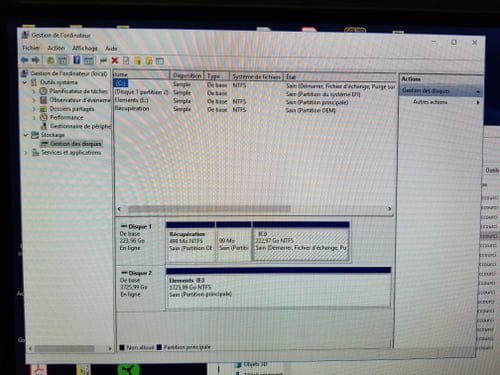
Task: Sort by the Système de fichiers column
Action: (256, 77)
